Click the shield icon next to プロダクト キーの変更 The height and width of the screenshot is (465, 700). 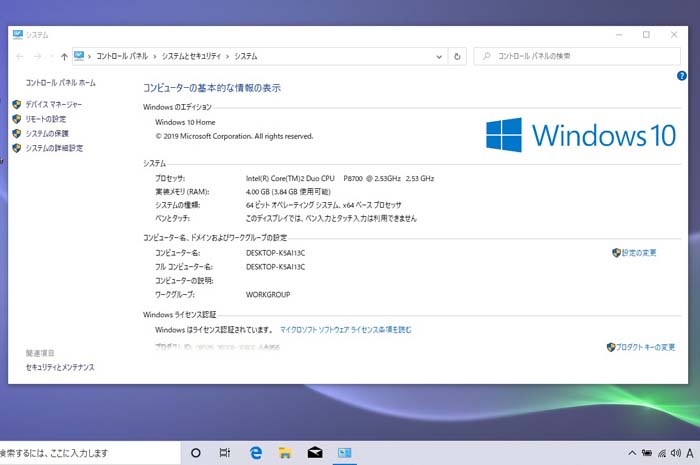coord(611,347)
